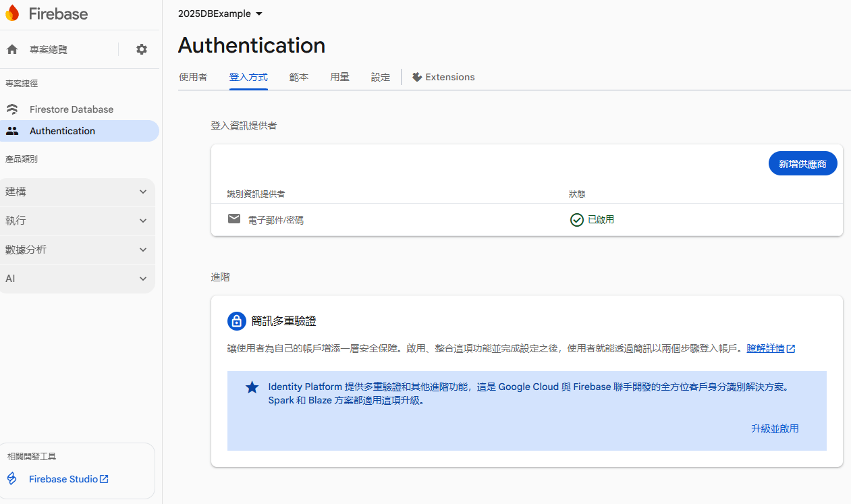851x504 pixels.
Task: Click the Authentication people icon in sidebar
Action: 12,131
